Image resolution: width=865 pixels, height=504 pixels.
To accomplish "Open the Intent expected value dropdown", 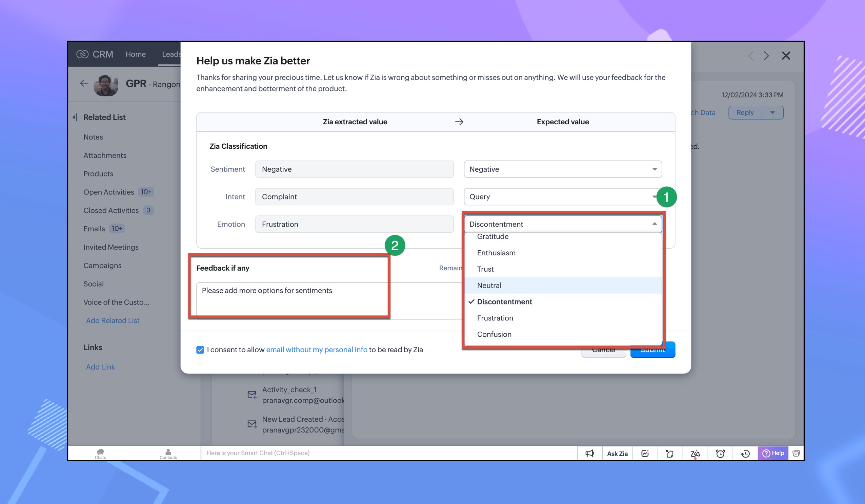I will tap(560, 196).
